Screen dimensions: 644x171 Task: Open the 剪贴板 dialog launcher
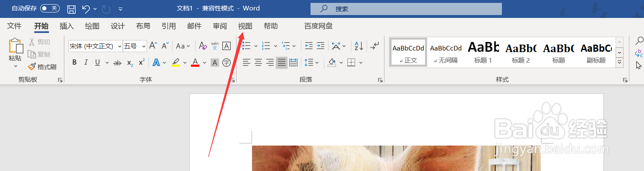(60, 80)
